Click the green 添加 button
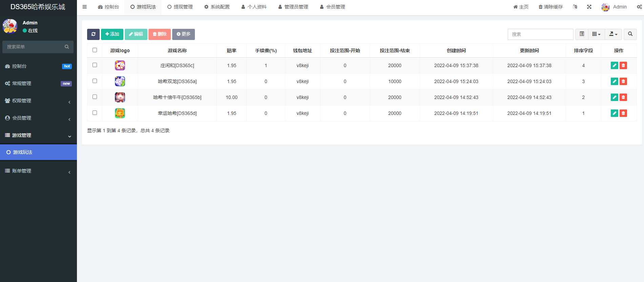Screen dimensions: 644x282 (112, 34)
